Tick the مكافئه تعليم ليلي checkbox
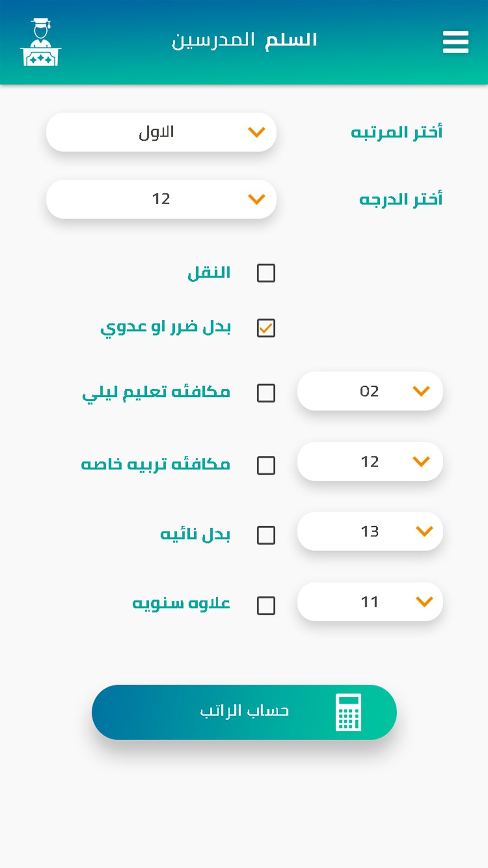 [266, 393]
